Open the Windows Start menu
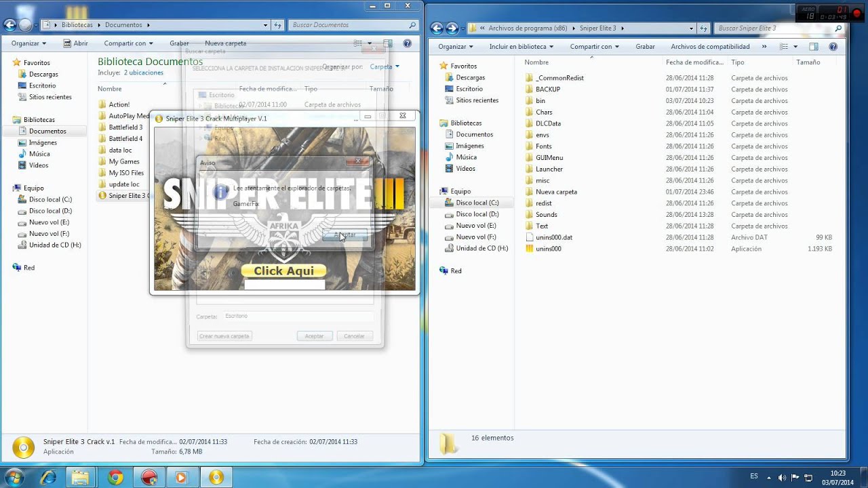 [x=14, y=476]
